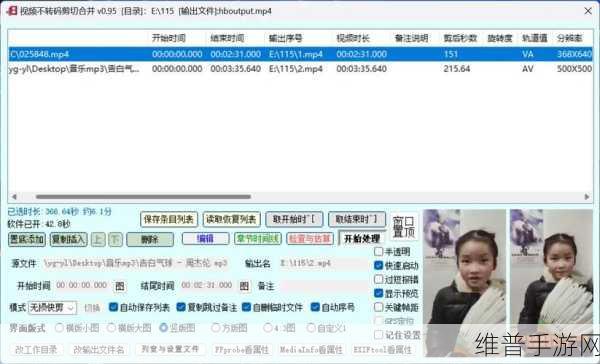The height and width of the screenshot is (364, 600).
Task: Pin window with 窗口置顶 button
Action: click(x=404, y=227)
